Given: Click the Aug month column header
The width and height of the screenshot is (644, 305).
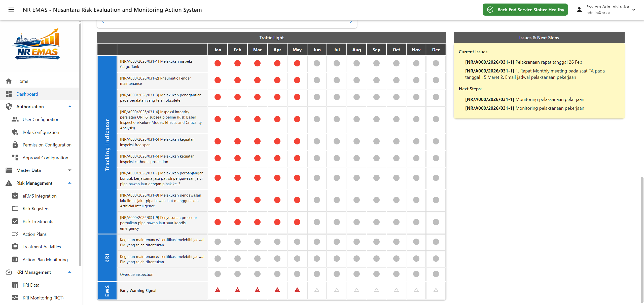Looking at the screenshot, I should (356, 50).
